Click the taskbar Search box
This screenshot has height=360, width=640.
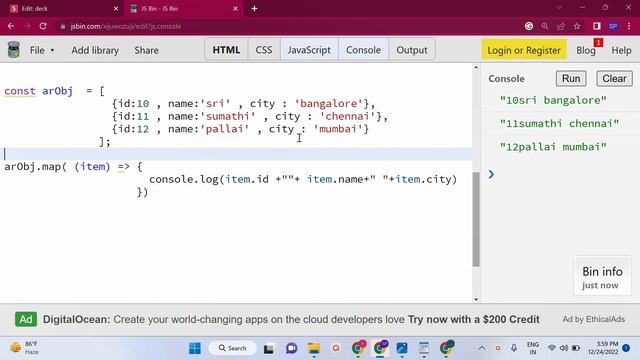(x=233, y=348)
